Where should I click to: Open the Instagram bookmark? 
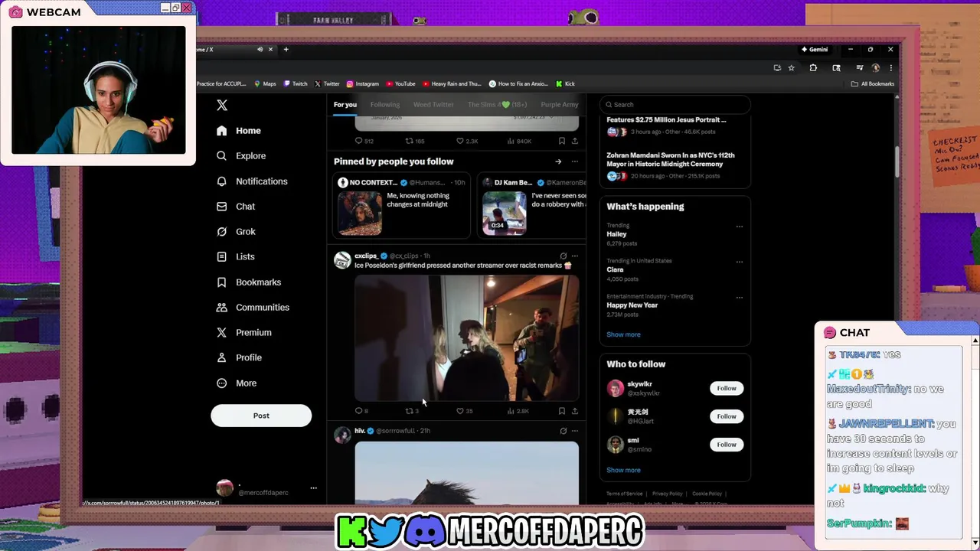click(362, 84)
